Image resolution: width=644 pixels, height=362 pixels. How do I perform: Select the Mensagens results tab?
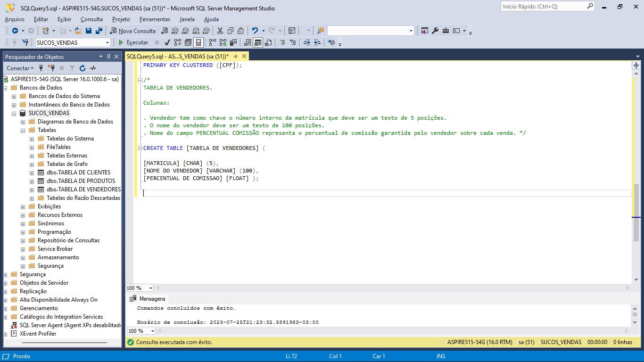click(x=148, y=299)
